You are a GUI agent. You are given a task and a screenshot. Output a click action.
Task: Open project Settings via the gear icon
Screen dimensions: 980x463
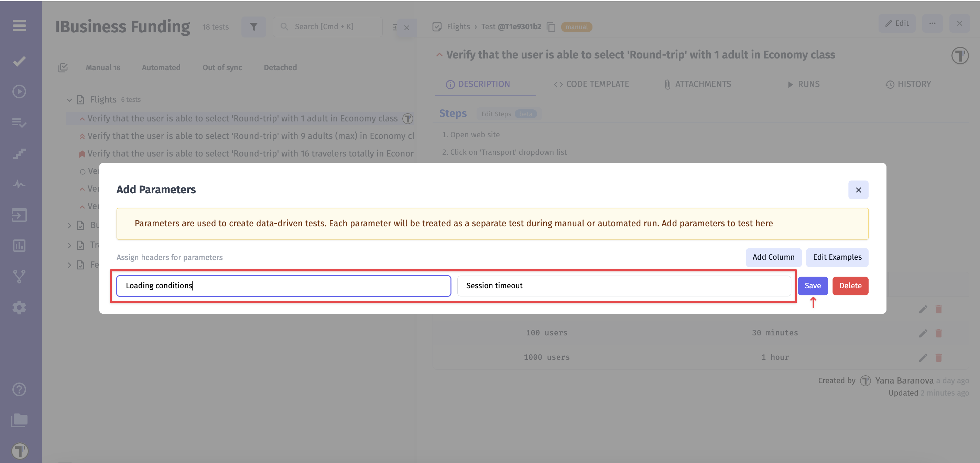coord(19,308)
